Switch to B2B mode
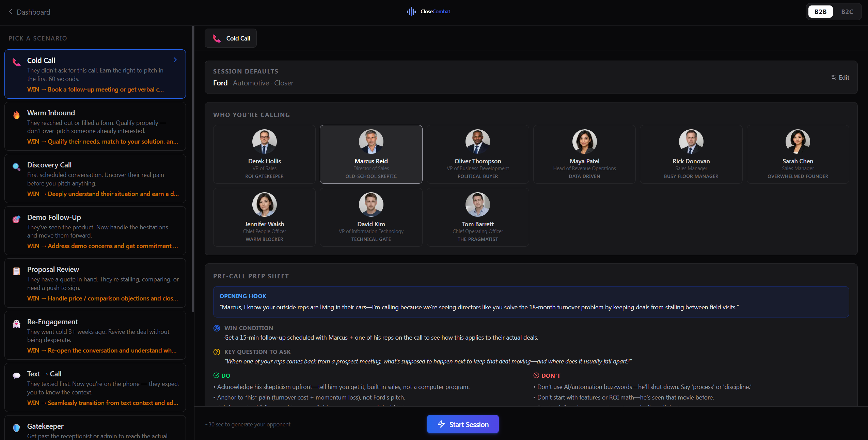Viewport: 868px width, 440px height. 821,12
